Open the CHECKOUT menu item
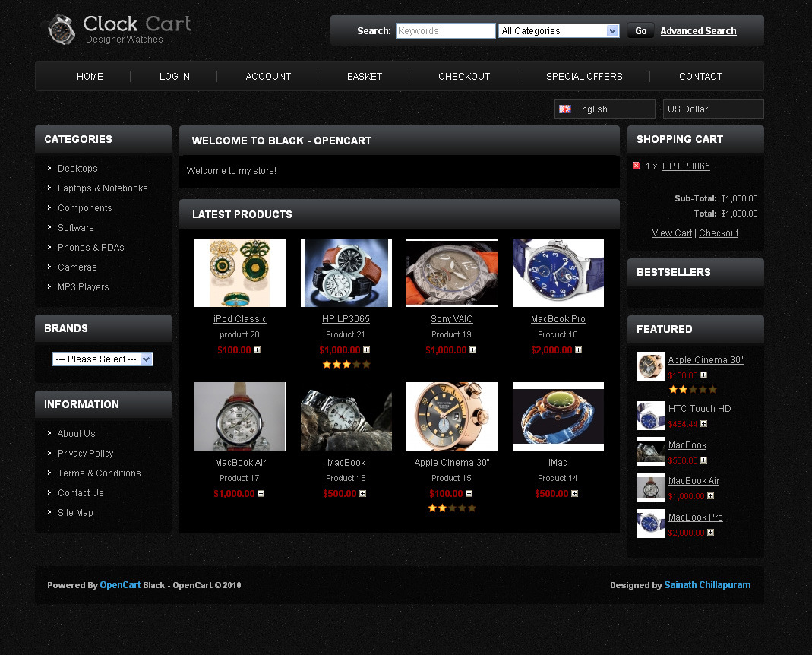Image resolution: width=812 pixels, height=655 pixels. (464, 77)
